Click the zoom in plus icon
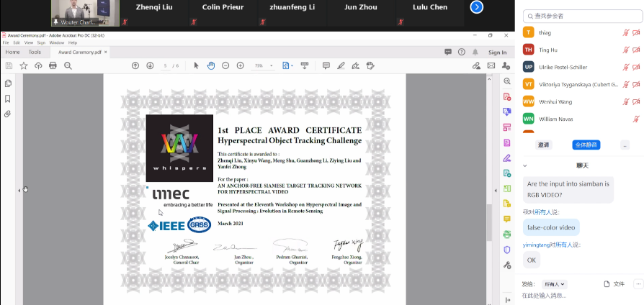 tap(240, 65)
